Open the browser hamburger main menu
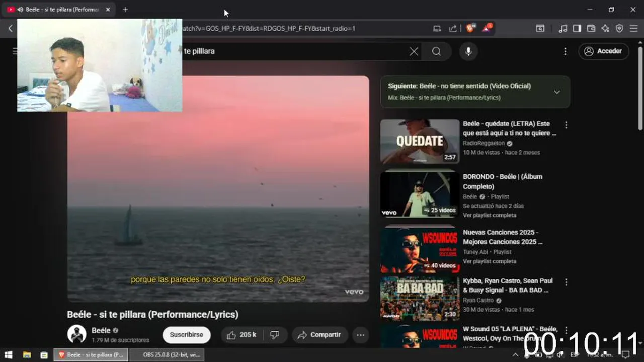This screenshot has width=644, height=362. 633,29
